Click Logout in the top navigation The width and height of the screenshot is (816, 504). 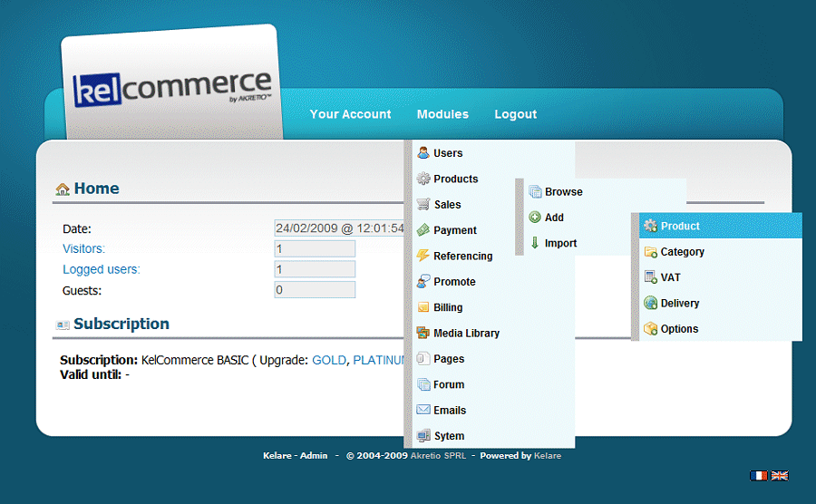click(x=515, y=114)
